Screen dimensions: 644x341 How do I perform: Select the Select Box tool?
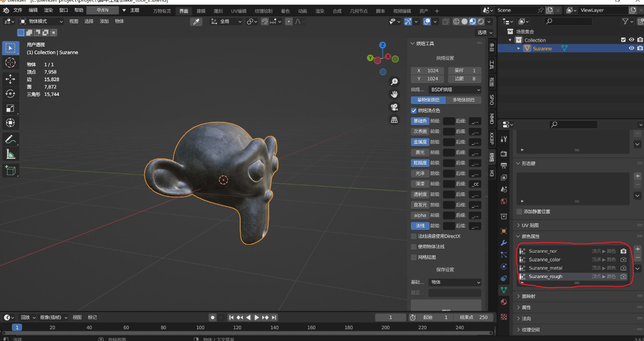(x=10, y=48)
